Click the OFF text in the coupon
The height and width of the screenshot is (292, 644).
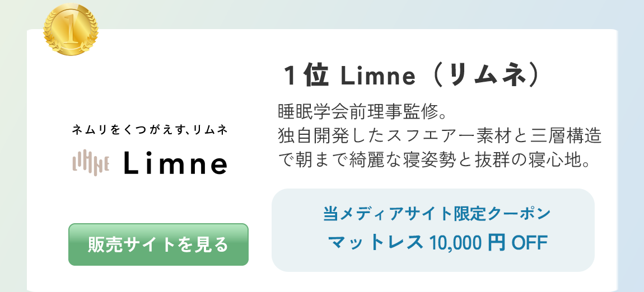coord(529,243)
